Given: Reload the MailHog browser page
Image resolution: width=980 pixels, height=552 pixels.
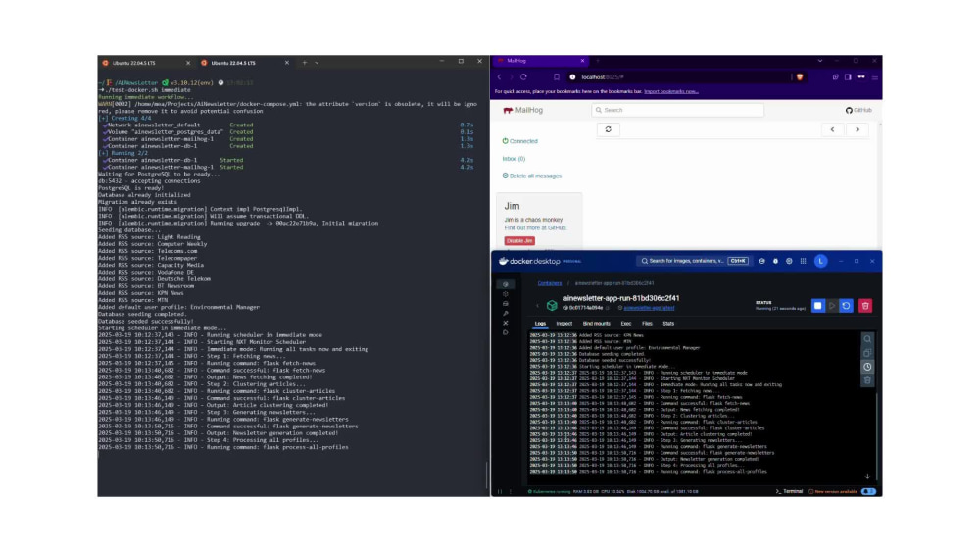Looking at the screenshot, I should pyautogui.click(x=523, y=76).
